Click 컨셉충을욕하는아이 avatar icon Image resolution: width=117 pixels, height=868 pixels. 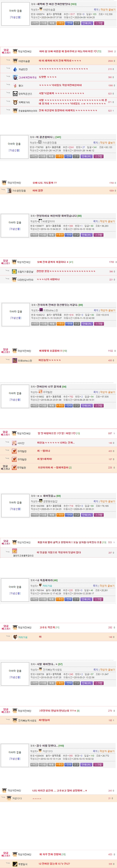15,111
